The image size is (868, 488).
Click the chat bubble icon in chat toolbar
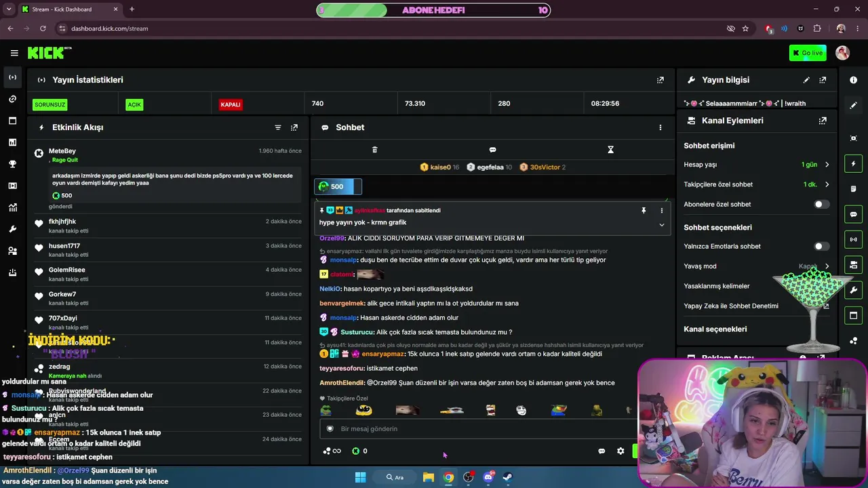pos(492,150)
